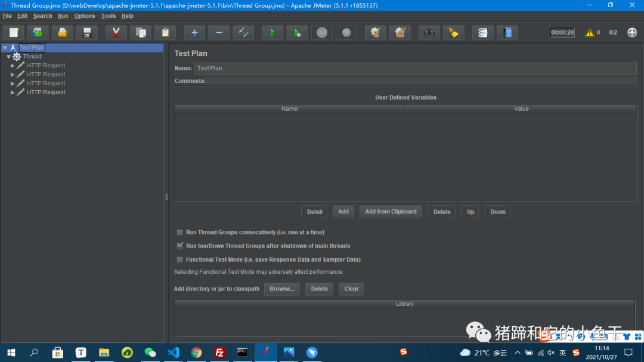Open the Options menu
Viewport: 644px width, 362px height.
click(85, 16)
